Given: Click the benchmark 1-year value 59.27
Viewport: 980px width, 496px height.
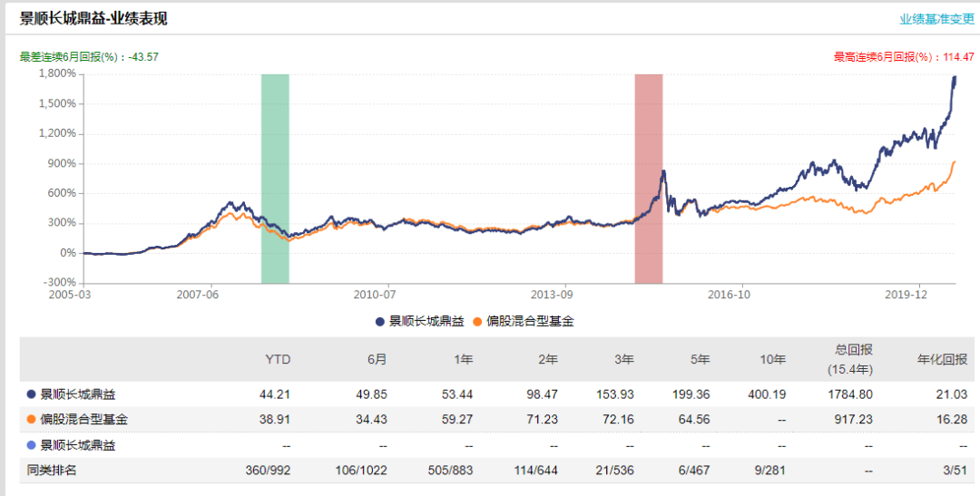Looking at the screenshot, I should 456,419.
